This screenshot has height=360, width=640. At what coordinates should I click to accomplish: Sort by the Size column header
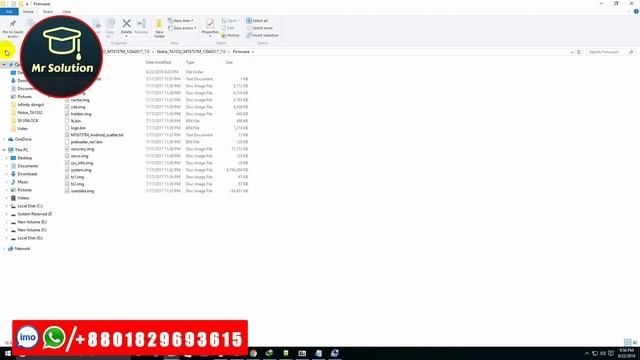(x=229, y=62)
